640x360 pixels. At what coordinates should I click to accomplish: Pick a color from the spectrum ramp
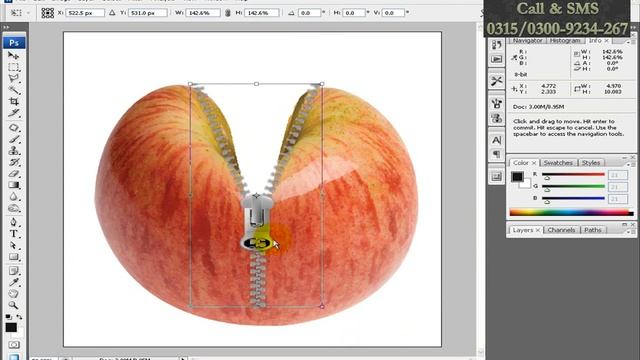point(571,212)
